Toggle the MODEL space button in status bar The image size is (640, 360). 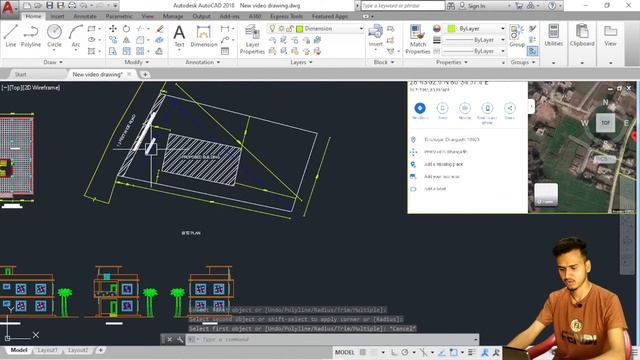click(344, 352)
